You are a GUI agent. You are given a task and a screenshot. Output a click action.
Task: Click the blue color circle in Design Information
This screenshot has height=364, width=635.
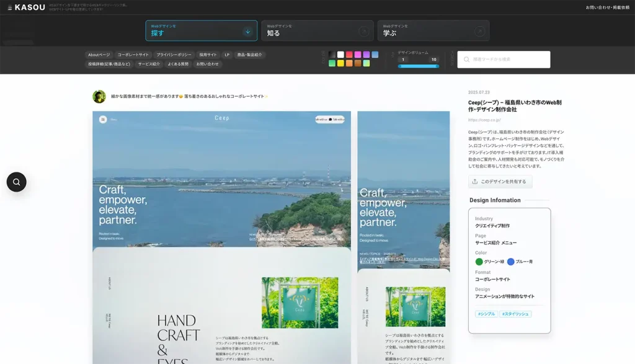pyautogui.click(x=511, y=262)
